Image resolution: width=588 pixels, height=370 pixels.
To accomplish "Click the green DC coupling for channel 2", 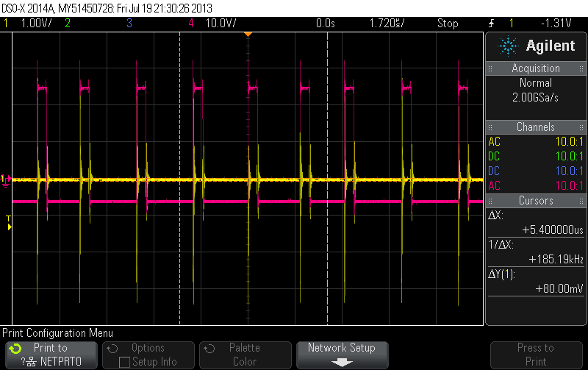I will click(x=494, y=157).
